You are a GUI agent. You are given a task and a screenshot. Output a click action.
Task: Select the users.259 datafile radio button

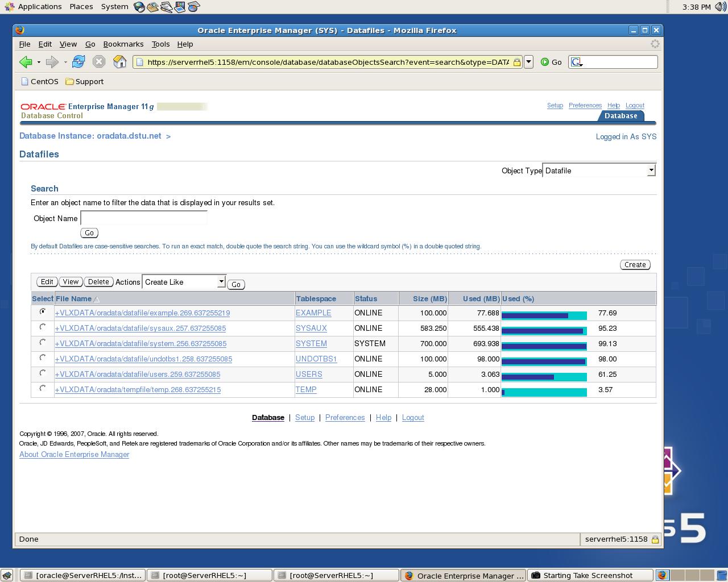[43, 373]
